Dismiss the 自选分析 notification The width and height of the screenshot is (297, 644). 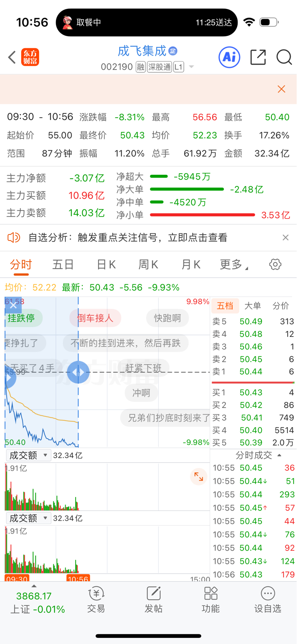pos(285,237)
